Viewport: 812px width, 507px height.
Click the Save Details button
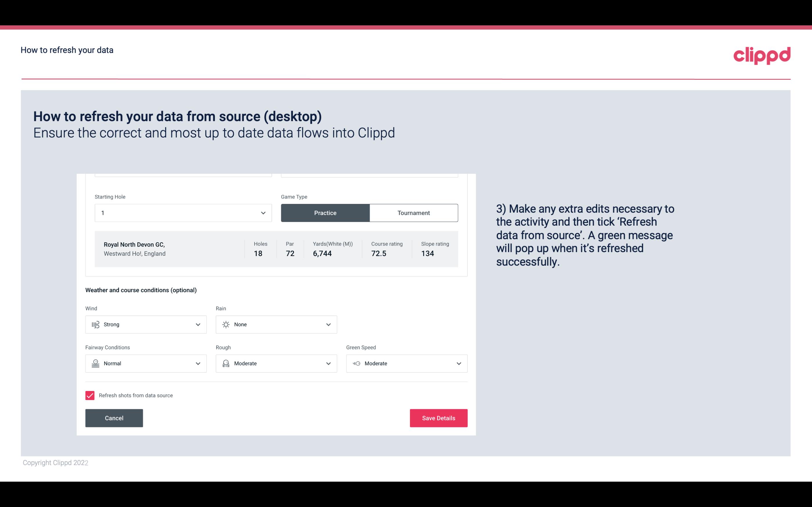click(x=438, y=418)
